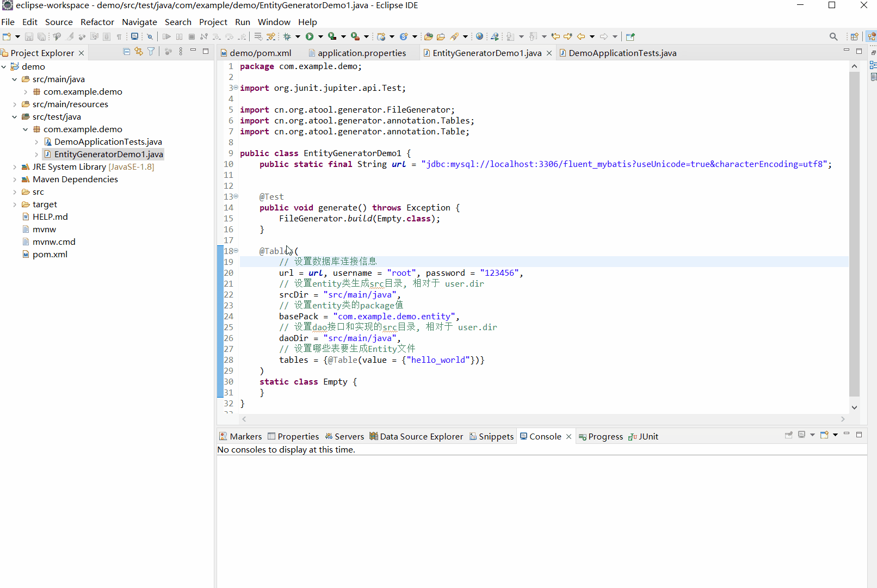This screenshot has height=588, width=877.
Task: Select HELP.md file in tree
Action: click(45, 216)
